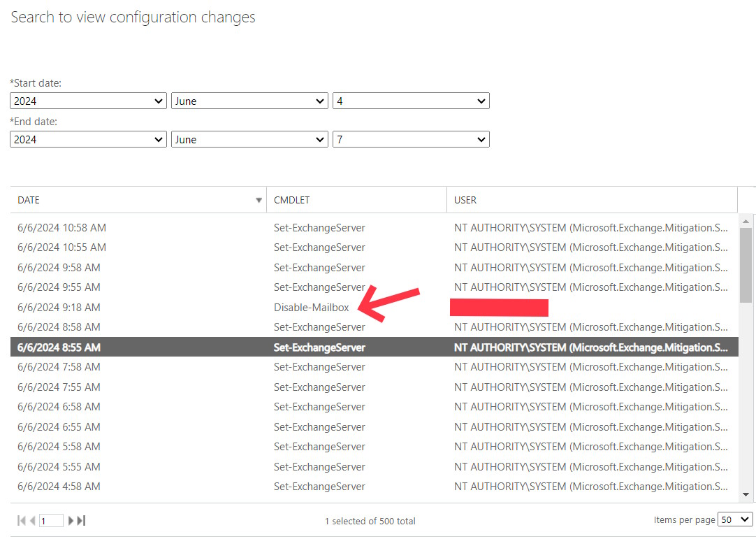Expand the End date month dropdown
Screen dimensions: 756x553
pyautogui.click(x=249, y=139)
